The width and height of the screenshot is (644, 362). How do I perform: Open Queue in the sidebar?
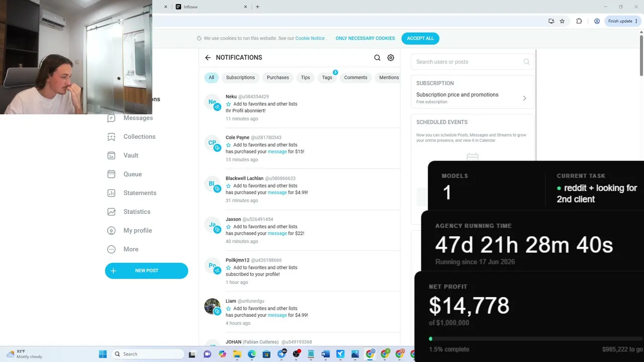tap(125, 174)
